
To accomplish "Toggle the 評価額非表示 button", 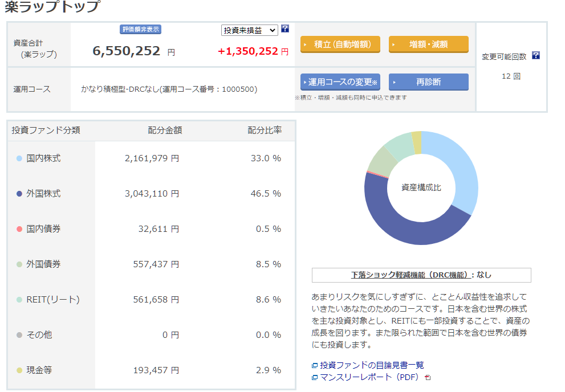I will tap(140, 30).
